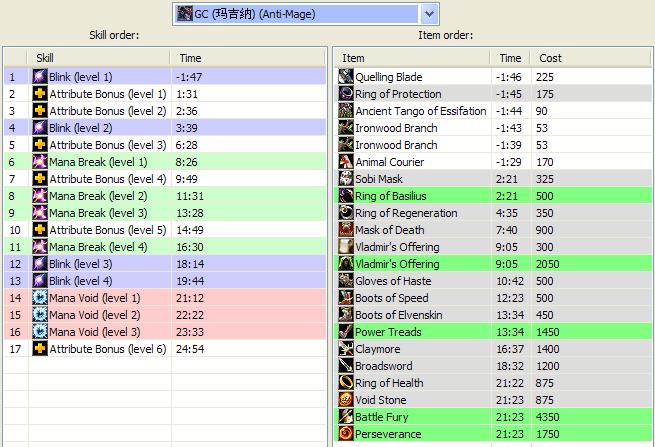Viewport: 655px width, 447px height.
Task: Sort item list by Time column header
Action: tap(510, 58)
